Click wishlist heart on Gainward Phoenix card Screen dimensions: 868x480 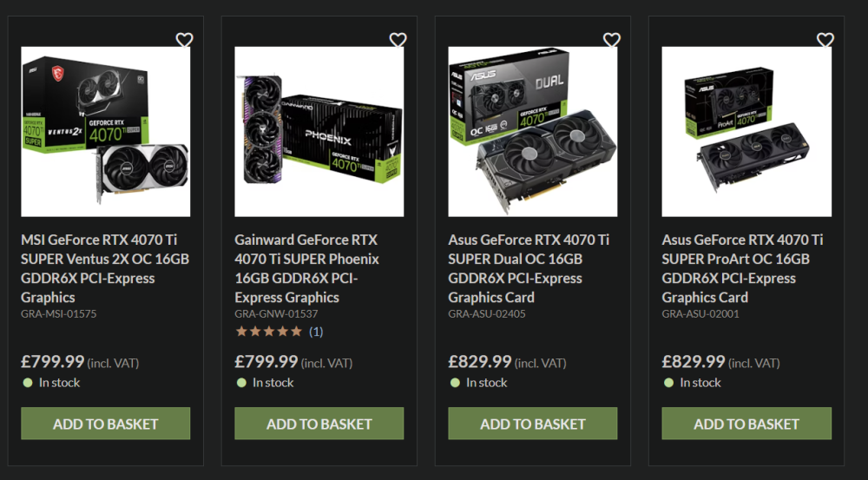(398, 40)
